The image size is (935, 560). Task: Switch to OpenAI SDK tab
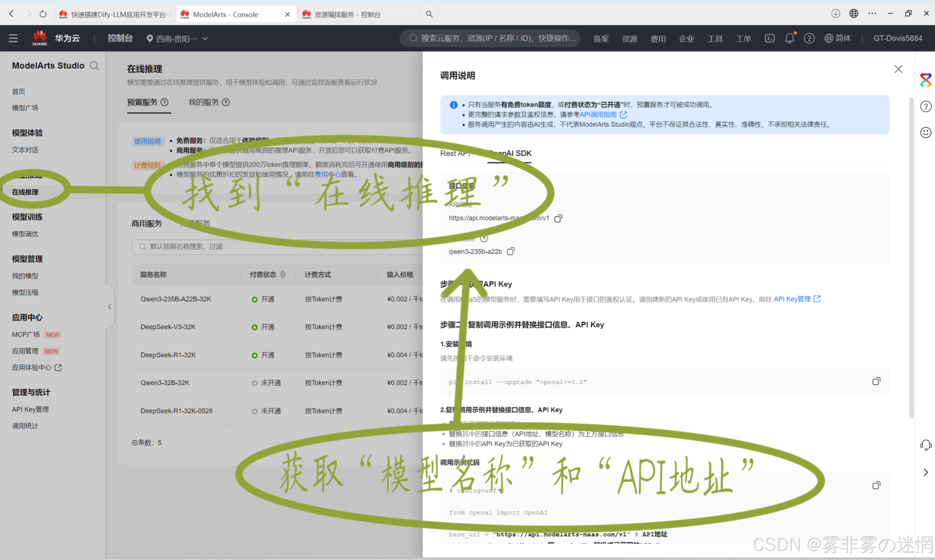[x=509, y=153]
